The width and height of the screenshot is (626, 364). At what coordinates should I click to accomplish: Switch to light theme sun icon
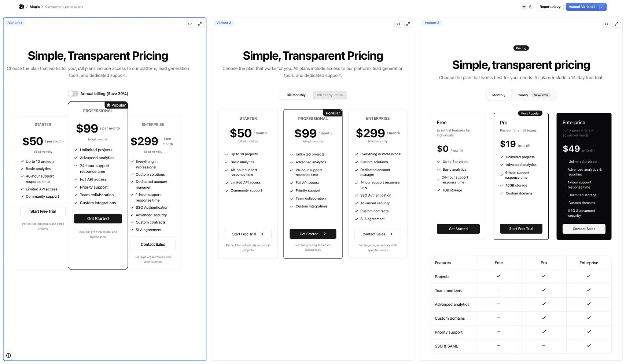[x=524, y=7]
